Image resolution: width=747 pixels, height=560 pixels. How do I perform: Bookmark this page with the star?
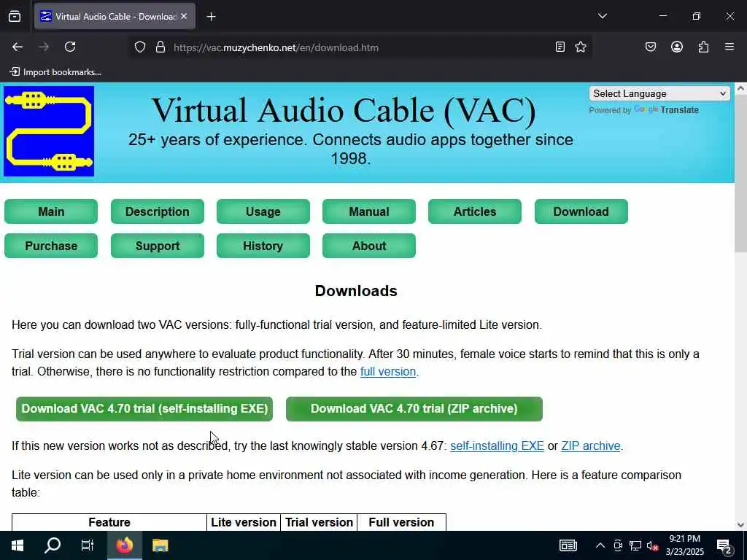[x=580, y=47]
